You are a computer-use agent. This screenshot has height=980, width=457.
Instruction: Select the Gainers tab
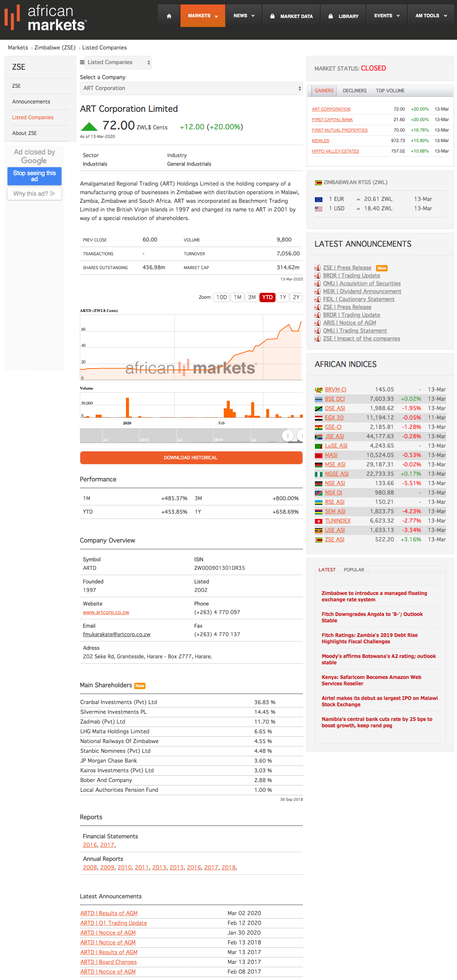pos(324,91)
